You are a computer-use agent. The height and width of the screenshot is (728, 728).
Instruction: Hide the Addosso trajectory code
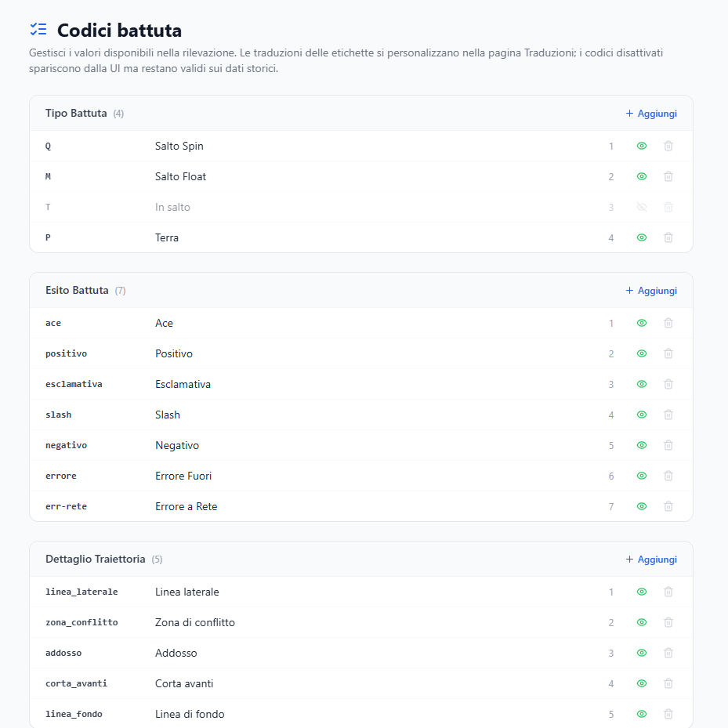(x=642, y=654)
